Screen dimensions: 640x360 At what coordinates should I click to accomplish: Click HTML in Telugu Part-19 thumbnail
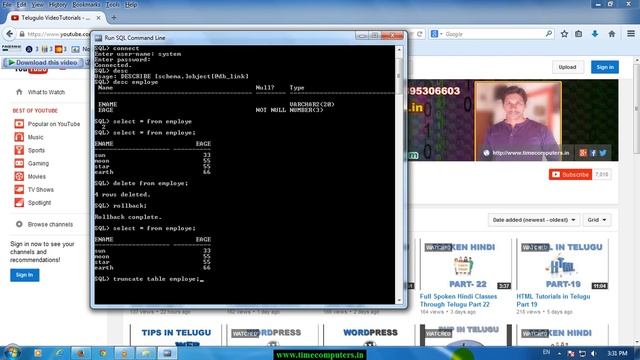[x=562, y=264]
